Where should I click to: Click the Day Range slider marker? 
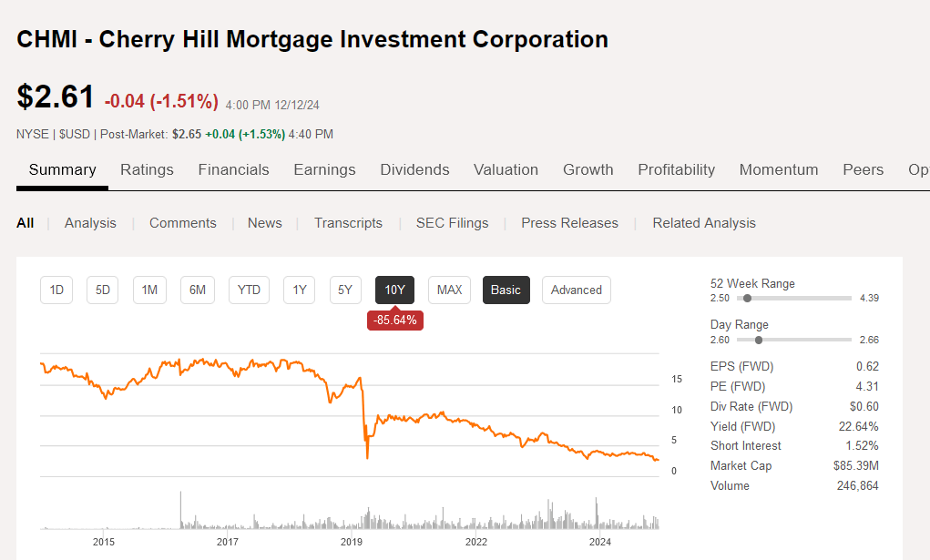[x=759, y=340]
